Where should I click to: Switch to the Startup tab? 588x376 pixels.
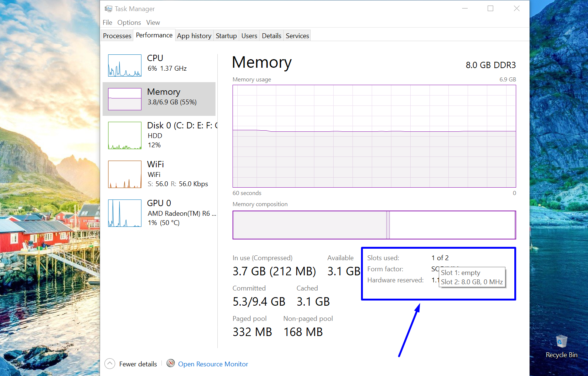(x=226, y=36)
